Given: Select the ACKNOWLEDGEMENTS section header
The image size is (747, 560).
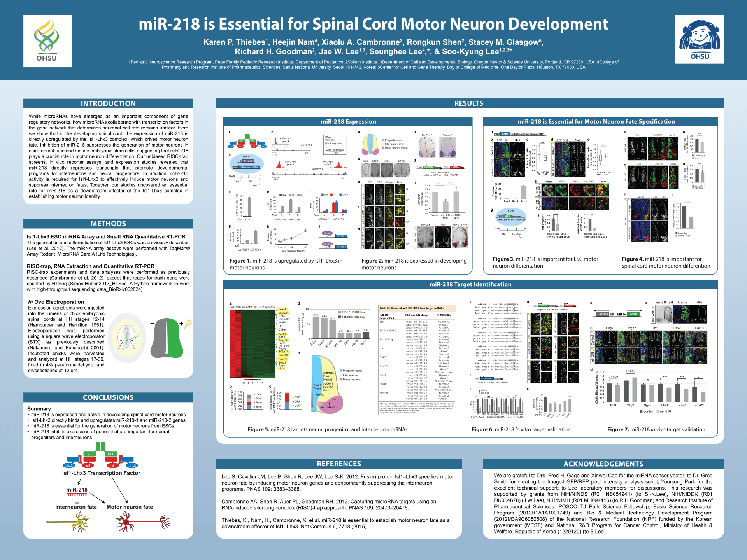Looking at the screenshot, I should coord(603,464).
